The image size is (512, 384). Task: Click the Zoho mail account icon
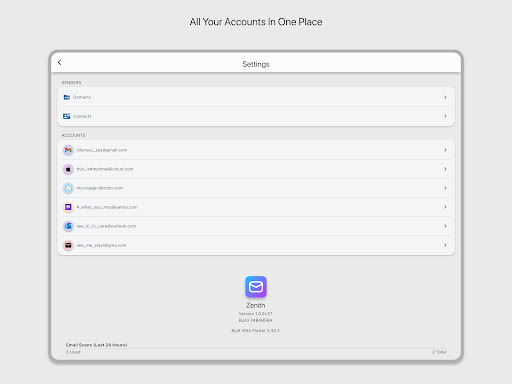(x=68, y=188)
